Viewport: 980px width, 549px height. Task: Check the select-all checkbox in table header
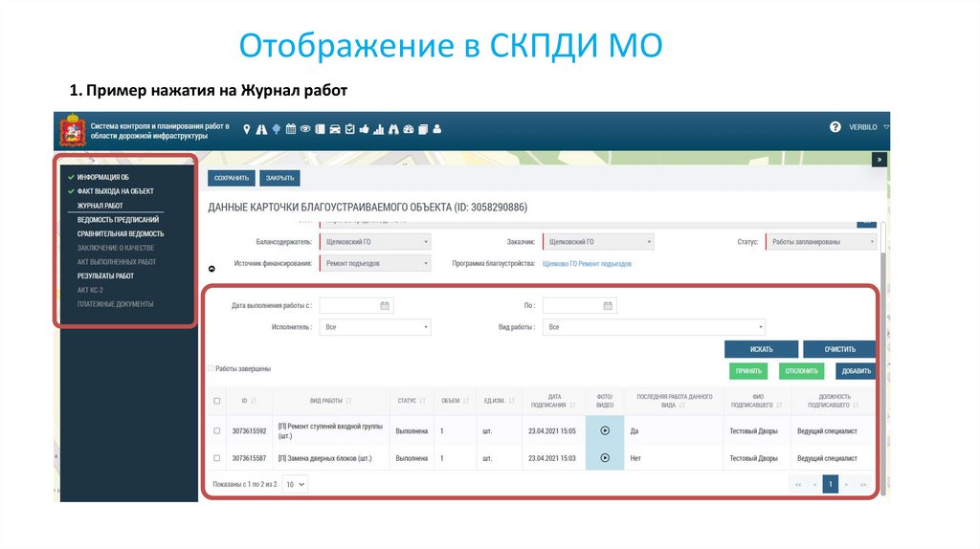tap(217, 401)
